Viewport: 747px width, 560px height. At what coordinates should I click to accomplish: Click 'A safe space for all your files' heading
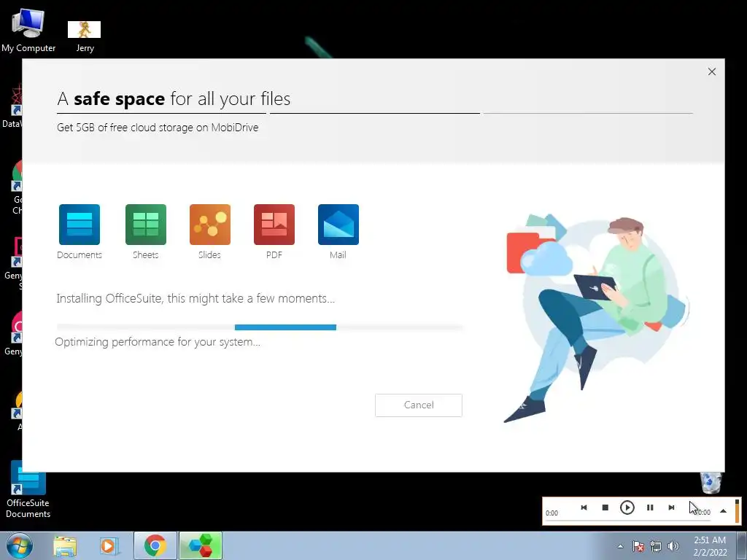point(174,98)
